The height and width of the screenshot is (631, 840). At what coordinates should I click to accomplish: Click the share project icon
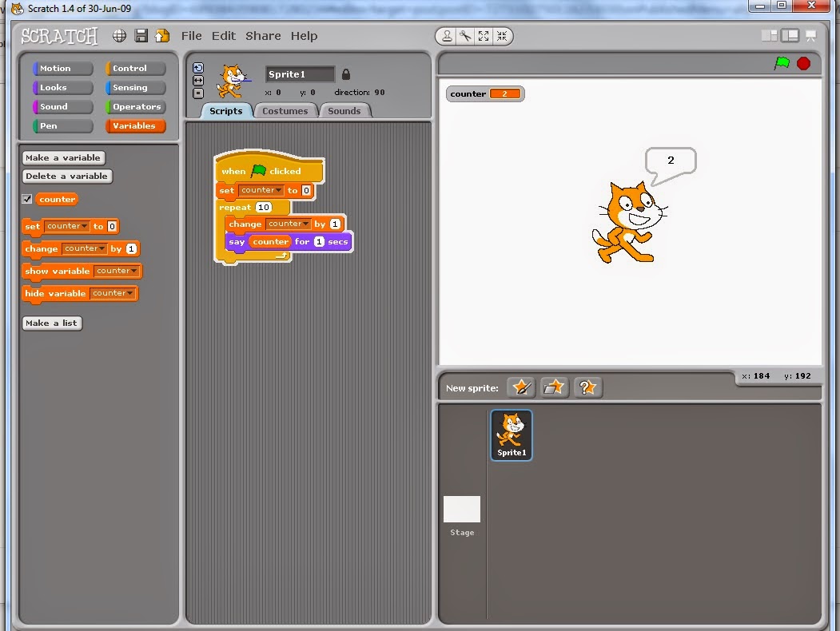pyautogui.click(x=161, y=36)
